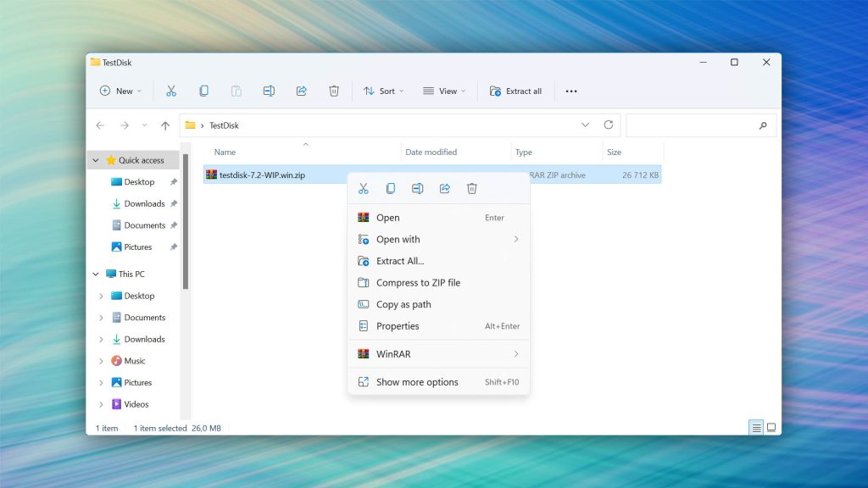
Task: Open the View dropdown menu
Action: (444, 91)
